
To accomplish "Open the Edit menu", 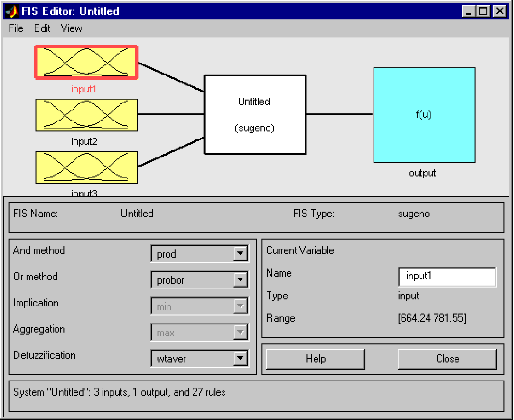I will pyautogui.click(x=42, y=29).
